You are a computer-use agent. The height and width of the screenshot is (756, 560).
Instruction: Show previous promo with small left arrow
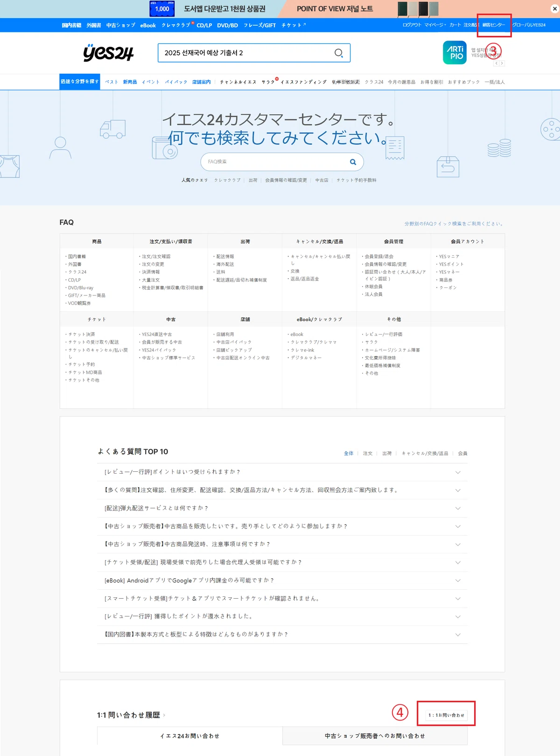click(x=497, y=63)
